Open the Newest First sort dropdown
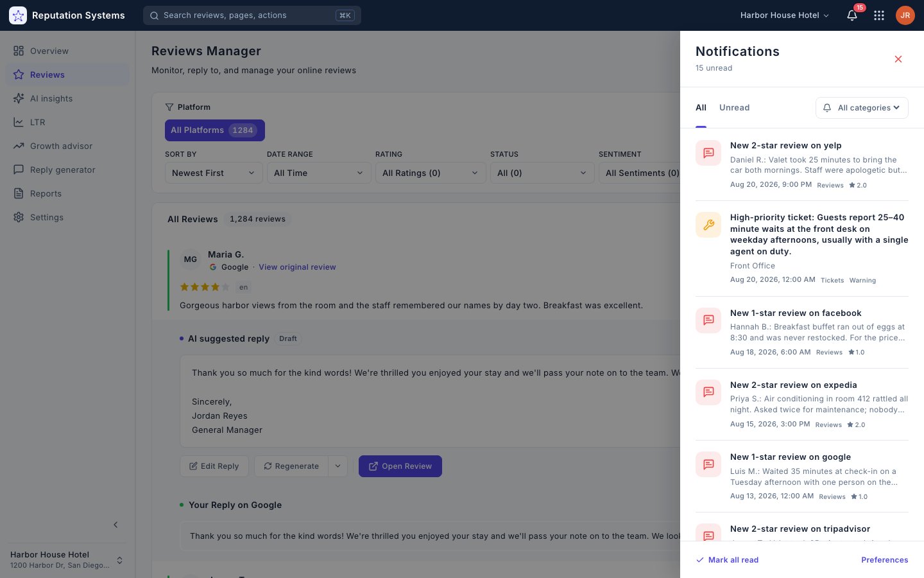The width and height of the screenshot is (924, 578). [x=214, y=173]
